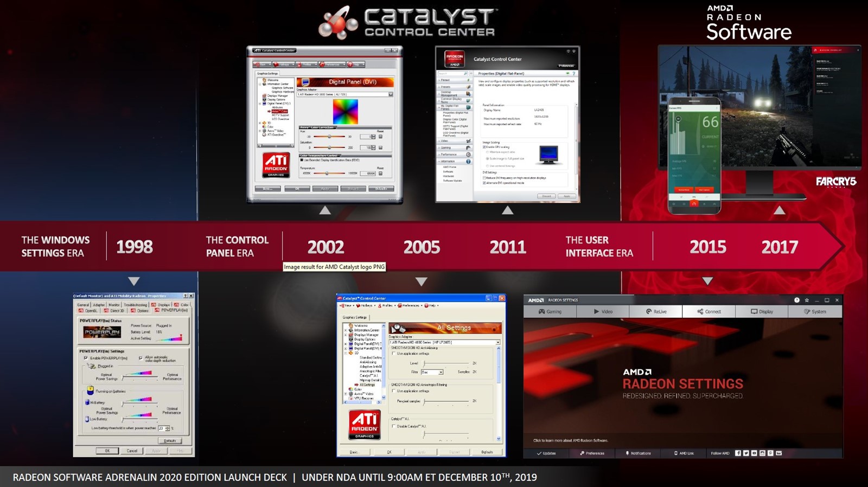The image size is (868, 487).
Task: Click monitor preview icon in 2011 Image Scaling
Action: coord(548,155)
